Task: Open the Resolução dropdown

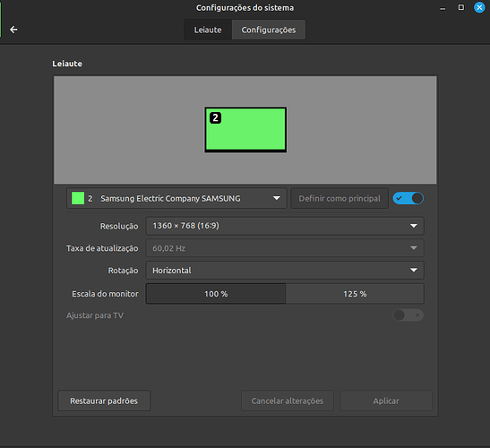Action: (x=285, y=226)
